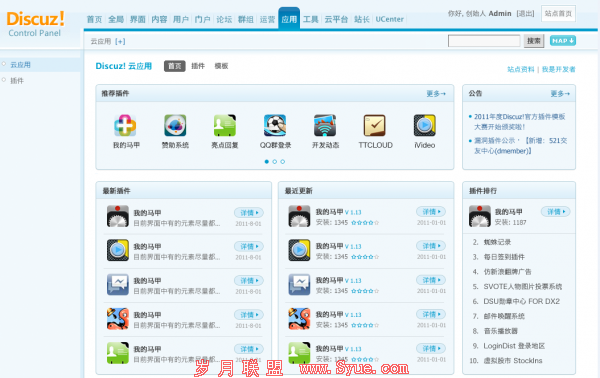
Task: Open the 运营 navigation menu
Action: [267, 19]
